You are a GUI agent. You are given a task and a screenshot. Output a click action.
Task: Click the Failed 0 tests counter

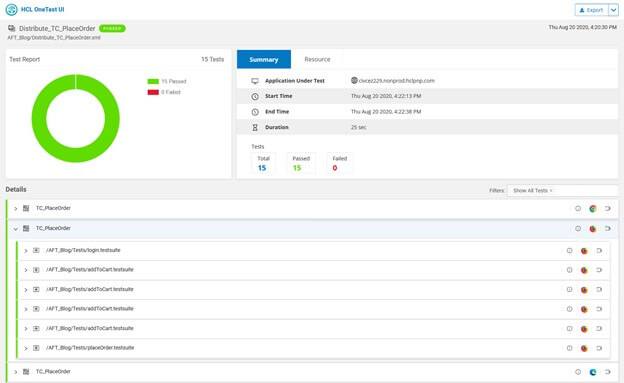(x=339, y=163)
